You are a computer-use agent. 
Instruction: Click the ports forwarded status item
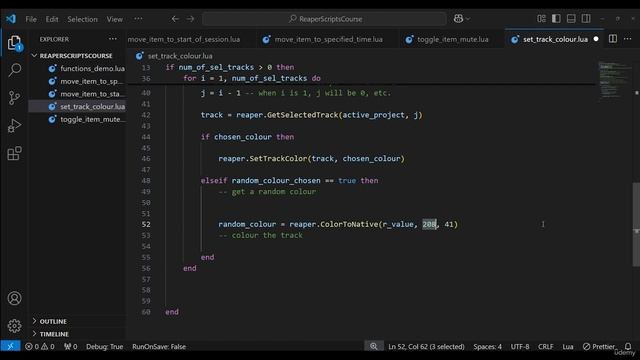(x=71, y=347)
